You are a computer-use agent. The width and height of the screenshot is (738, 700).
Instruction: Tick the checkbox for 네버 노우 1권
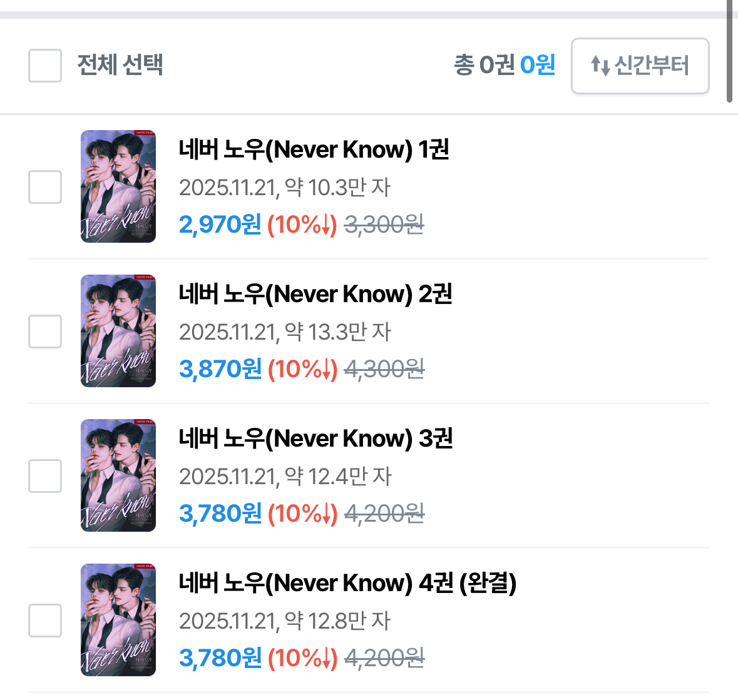point(45,187)
